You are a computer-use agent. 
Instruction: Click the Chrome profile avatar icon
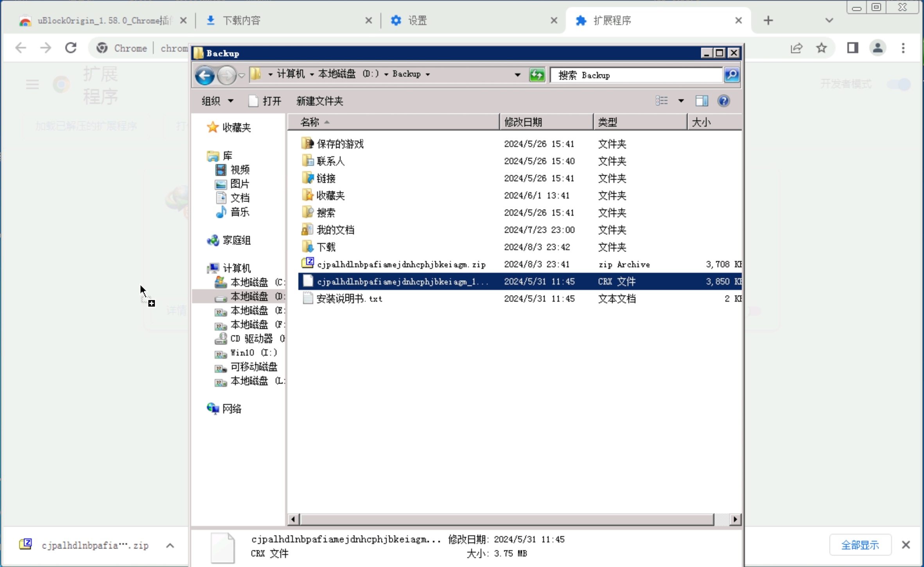point(877,48)
